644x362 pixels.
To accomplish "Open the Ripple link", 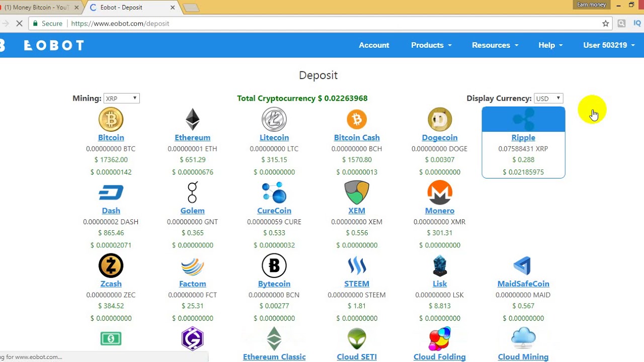I will [523, 138].
